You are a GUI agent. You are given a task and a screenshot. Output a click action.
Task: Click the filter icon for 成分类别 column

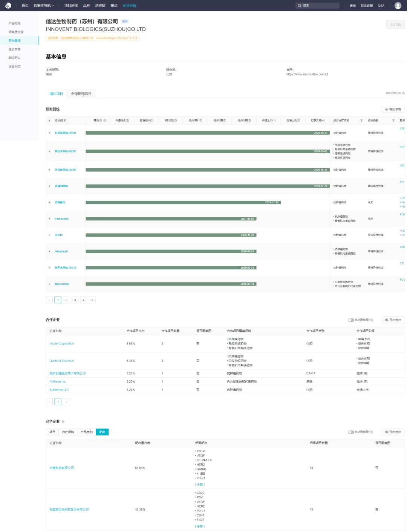pos(393,121)
